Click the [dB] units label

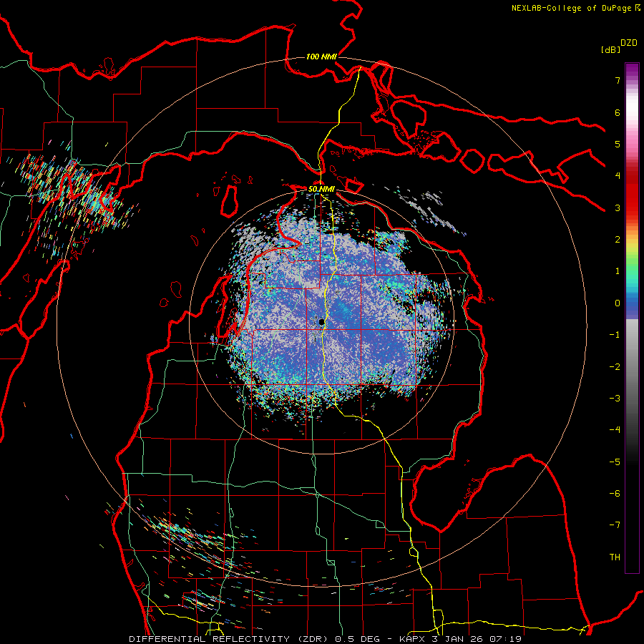(x=610, y=49)
